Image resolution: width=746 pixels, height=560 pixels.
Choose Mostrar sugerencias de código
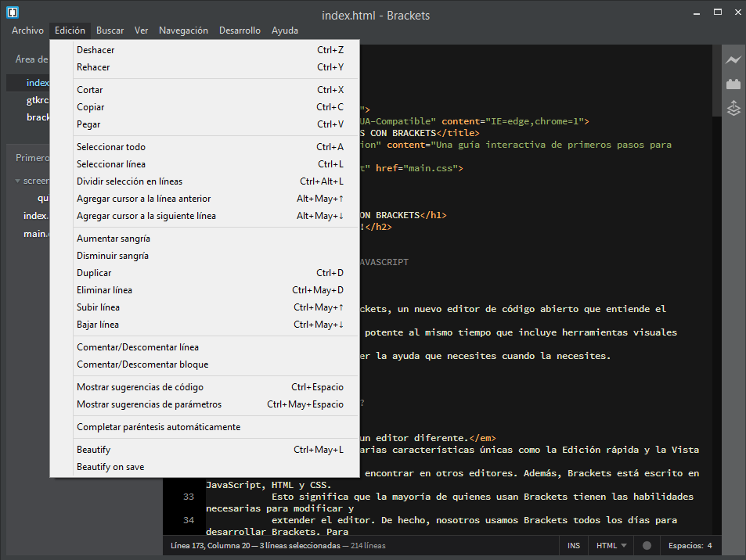pyautogui.click(x=204, y=387)
